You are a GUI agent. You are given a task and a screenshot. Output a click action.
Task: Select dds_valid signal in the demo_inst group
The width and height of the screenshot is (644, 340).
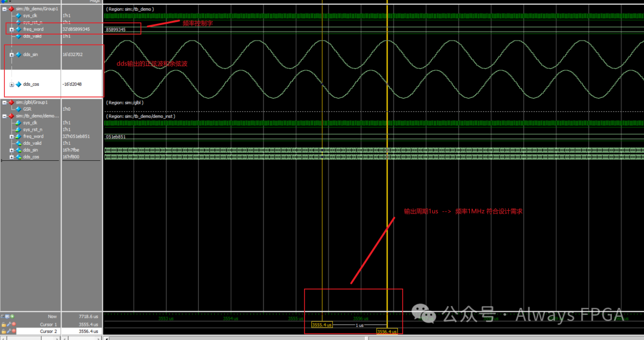(32, 143)
